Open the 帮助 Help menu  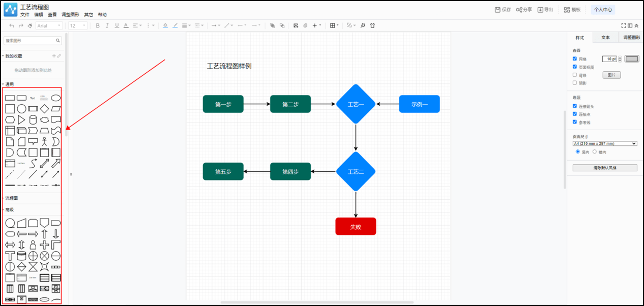click(x=102, y=15)
